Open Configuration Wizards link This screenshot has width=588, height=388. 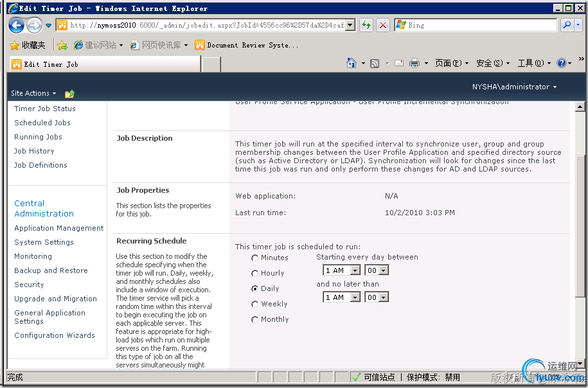pos(55,335)
